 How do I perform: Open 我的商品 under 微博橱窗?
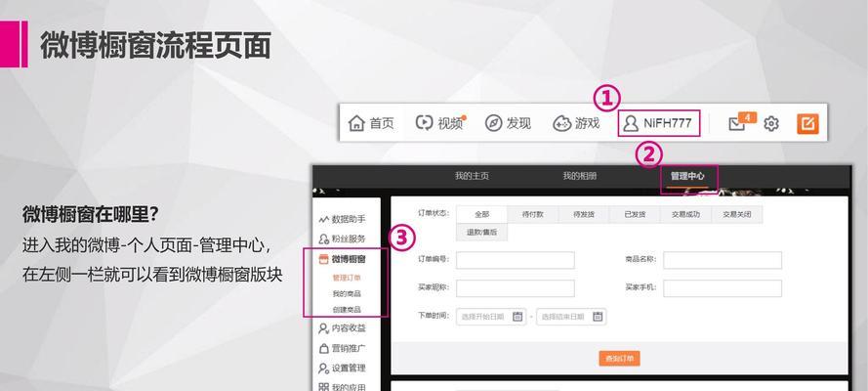(x=347, y=293)
